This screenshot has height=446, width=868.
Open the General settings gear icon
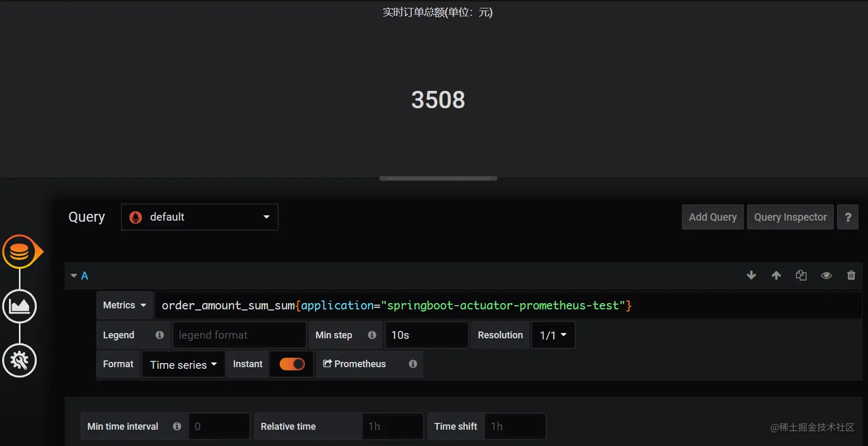(19, 360)
